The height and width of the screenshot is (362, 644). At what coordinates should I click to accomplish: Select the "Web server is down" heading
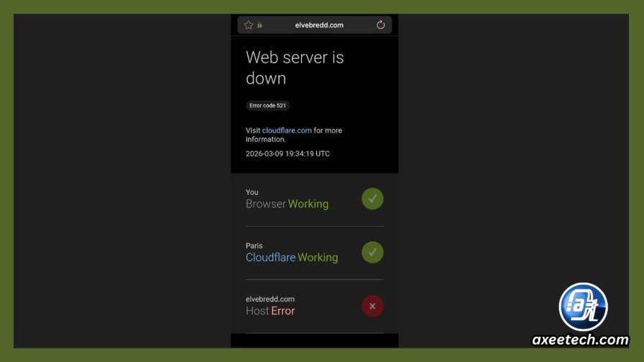coord(295,68)
